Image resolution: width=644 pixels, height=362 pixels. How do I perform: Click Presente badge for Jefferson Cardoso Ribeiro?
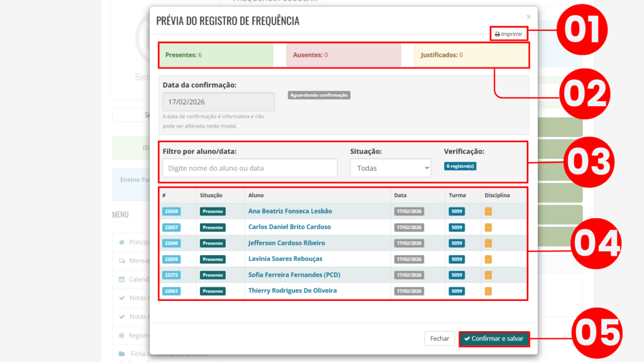[x=213, y=243]
